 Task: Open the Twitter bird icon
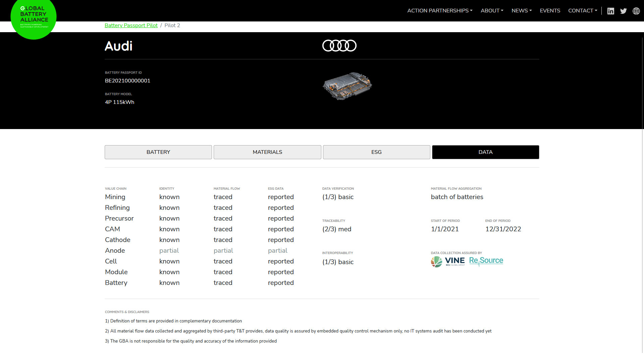(x=623, y=11)
